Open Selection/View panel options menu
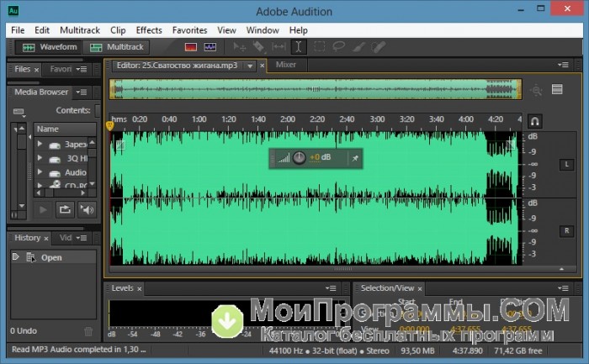589x364 pixels. [563, 288]
